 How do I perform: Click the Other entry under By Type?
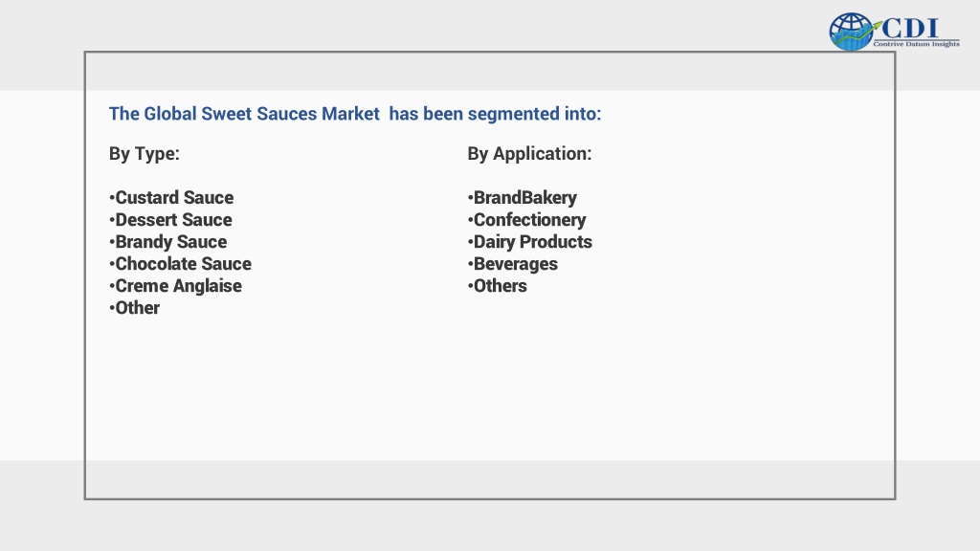click(134, 308)
